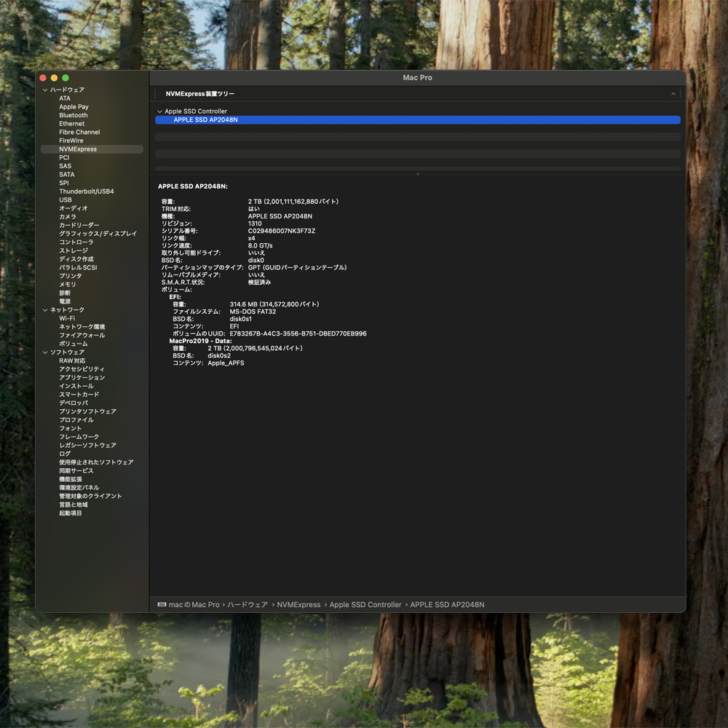Open プロファイル in the sidebar
The image size is (728, 728).
tap(76, 420)
